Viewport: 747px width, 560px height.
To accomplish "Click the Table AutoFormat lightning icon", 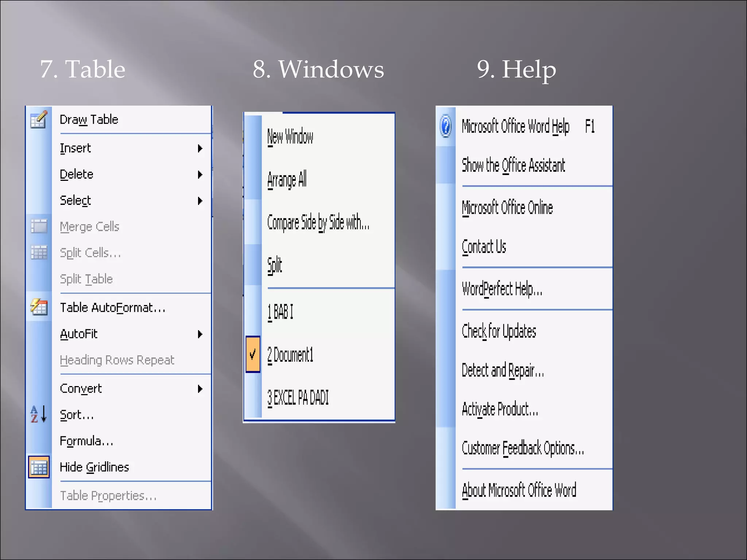I will tap(39, 307).
